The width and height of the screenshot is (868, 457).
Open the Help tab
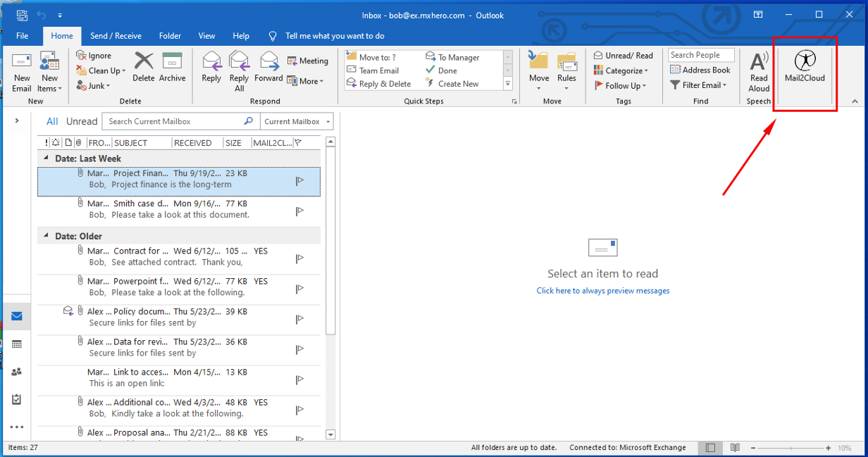point(241,36)
